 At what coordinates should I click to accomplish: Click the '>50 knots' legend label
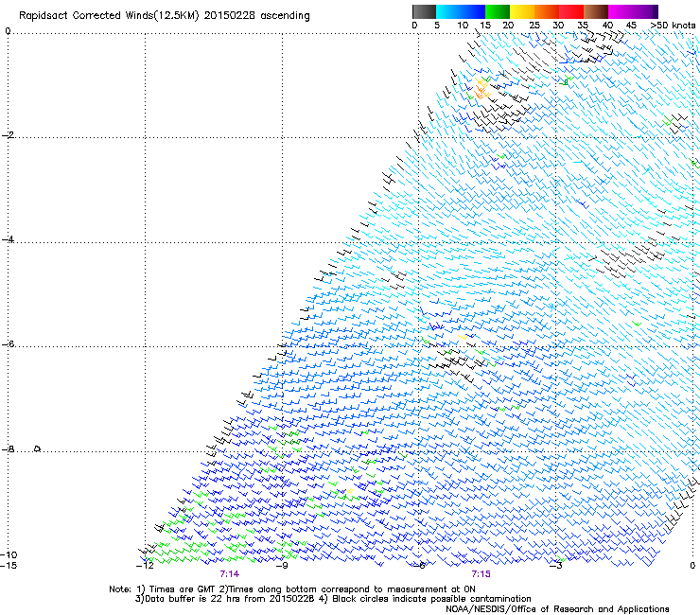click(673, 26)
